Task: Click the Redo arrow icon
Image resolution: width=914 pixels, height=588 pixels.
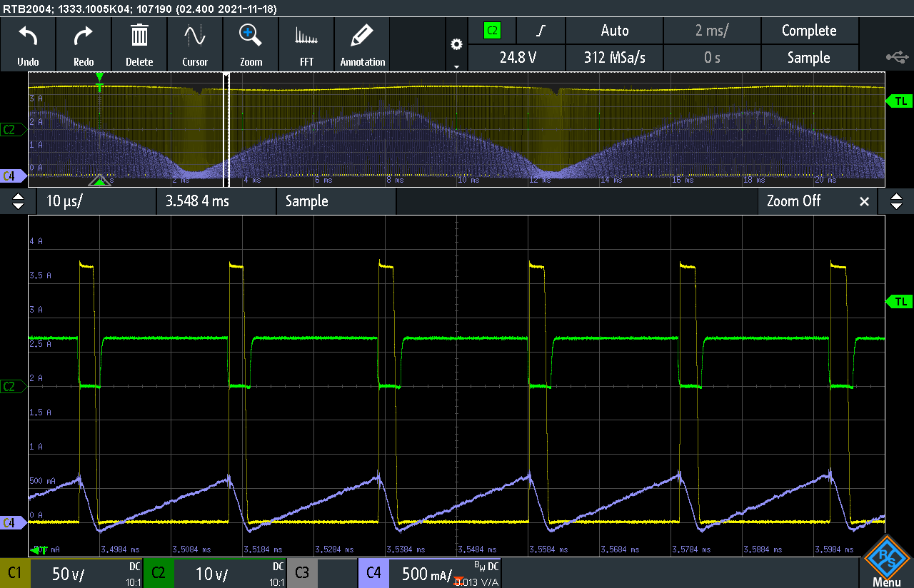Action: tap(84, 37)
